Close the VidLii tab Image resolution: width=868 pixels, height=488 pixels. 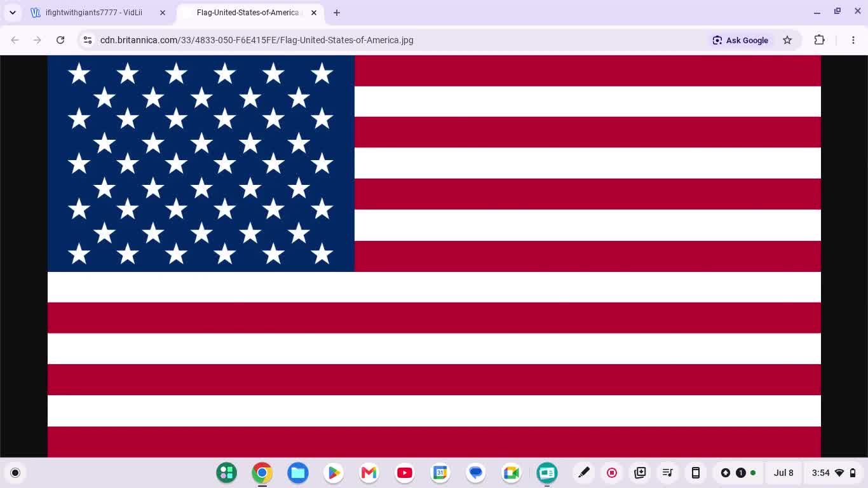163,13
